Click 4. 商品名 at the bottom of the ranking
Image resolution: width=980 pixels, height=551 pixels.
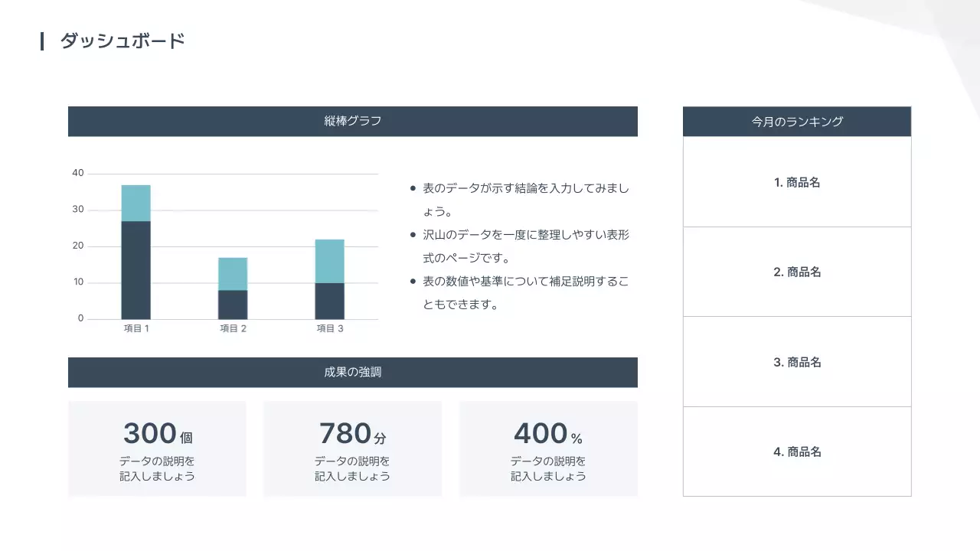797,451
